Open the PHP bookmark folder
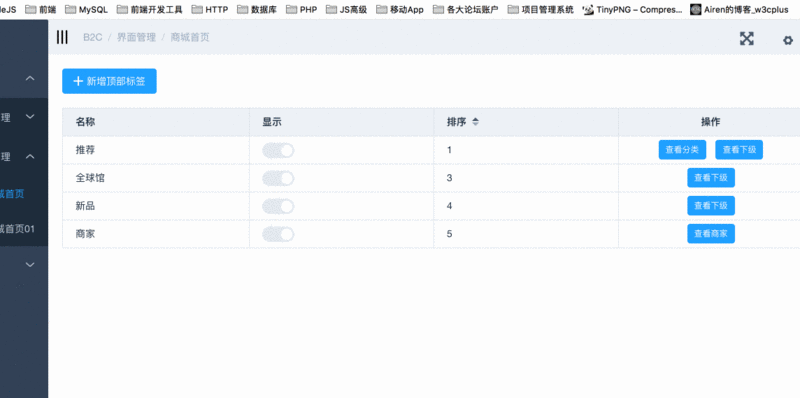 tap(302, 9)
